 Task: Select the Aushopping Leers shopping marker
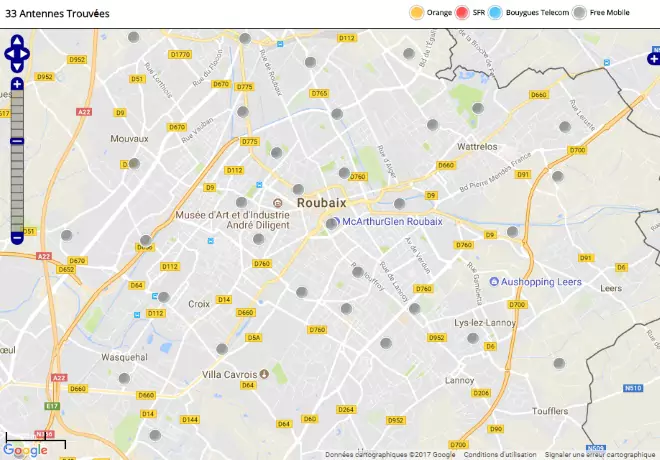click(x=494, y=282)
